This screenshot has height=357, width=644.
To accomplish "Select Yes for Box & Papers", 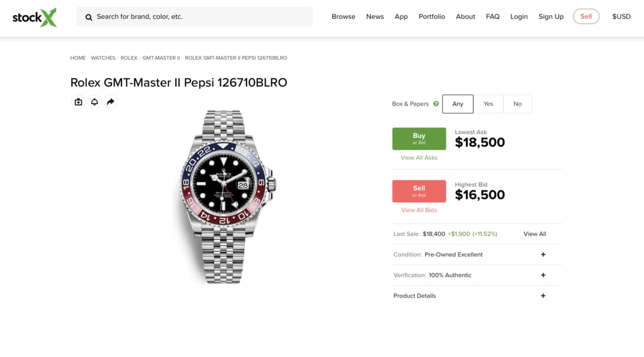I will coord(488,104).
